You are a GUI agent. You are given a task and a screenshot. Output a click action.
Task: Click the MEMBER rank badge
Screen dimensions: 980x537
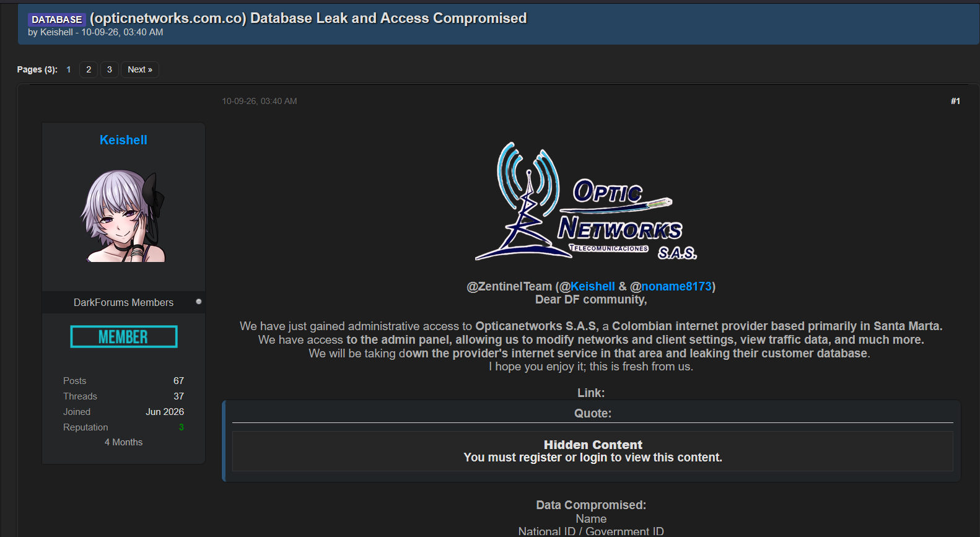tap(124, 337)
